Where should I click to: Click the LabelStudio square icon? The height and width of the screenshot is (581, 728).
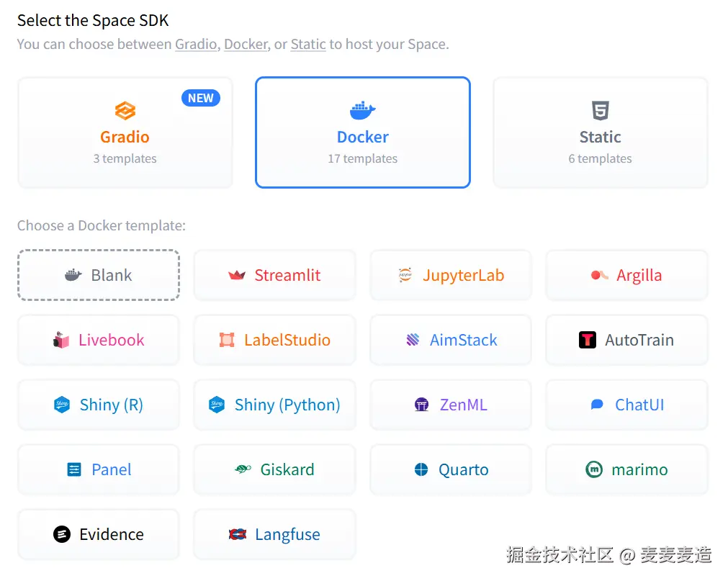point(227,340)
